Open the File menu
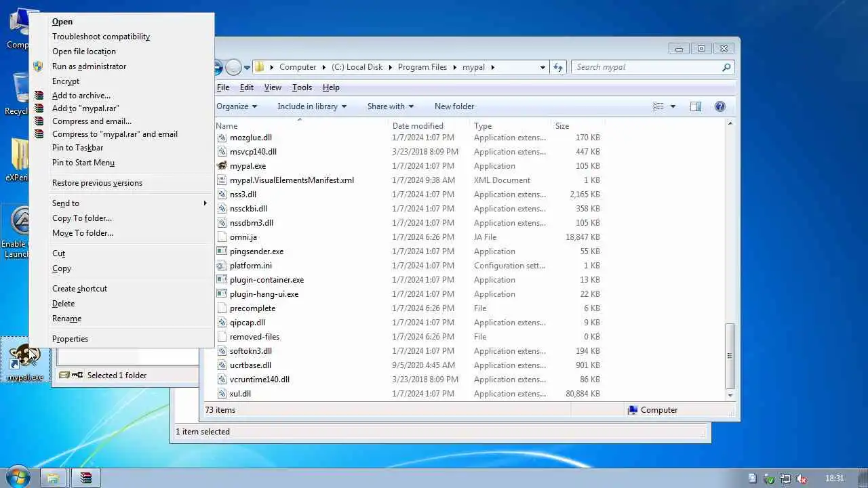 223,87
